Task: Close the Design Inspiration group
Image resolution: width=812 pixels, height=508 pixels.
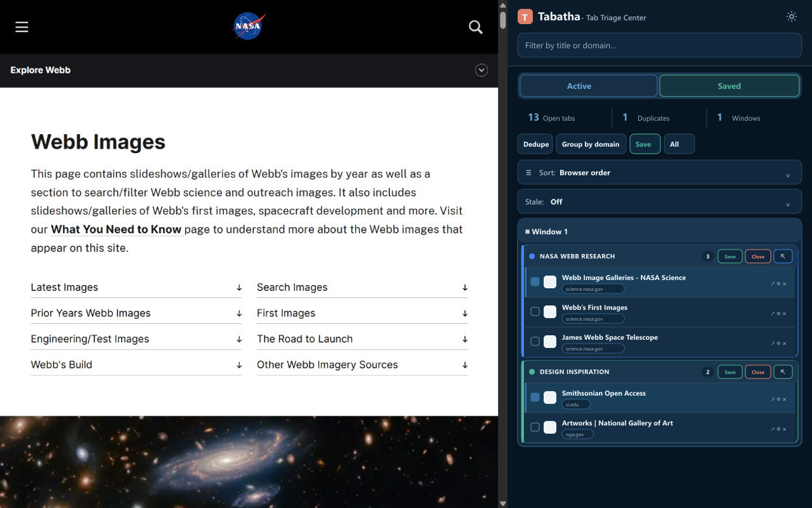Action: (x=758, y=372)
